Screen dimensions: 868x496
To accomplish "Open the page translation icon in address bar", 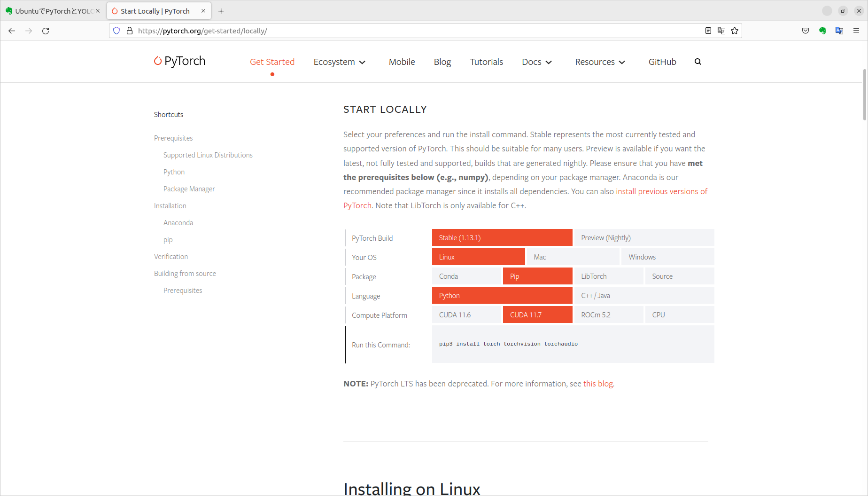I will tap(721, 31).
